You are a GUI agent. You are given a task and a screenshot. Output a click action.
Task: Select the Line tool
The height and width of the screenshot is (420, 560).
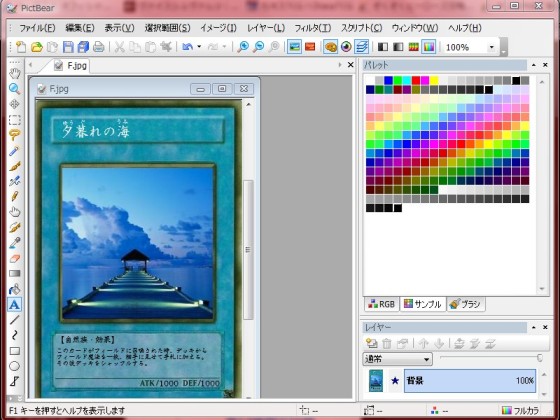coord(14,320)
